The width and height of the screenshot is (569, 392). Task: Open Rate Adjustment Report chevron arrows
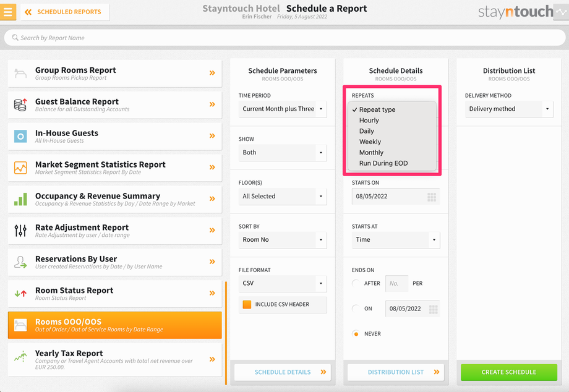[212, 230]
